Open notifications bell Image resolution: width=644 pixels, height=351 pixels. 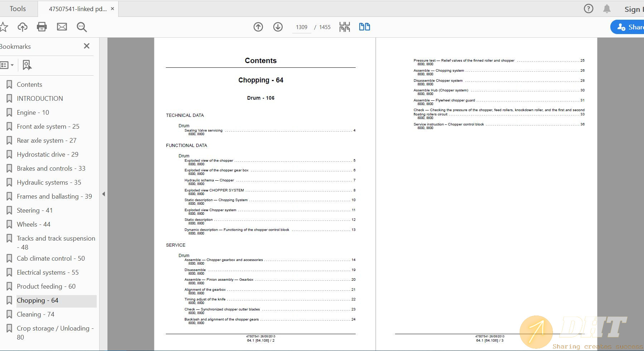[x=607, y=9]
